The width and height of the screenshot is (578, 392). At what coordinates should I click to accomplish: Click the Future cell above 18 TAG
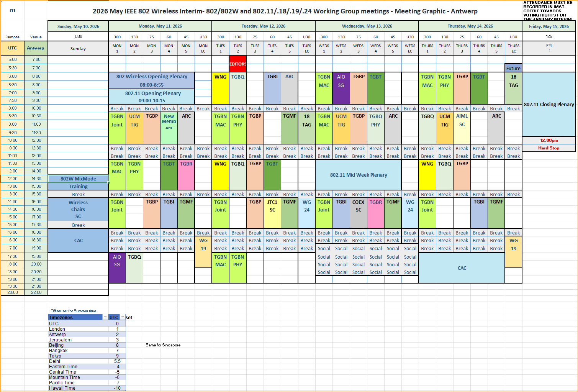pos(513,68)
